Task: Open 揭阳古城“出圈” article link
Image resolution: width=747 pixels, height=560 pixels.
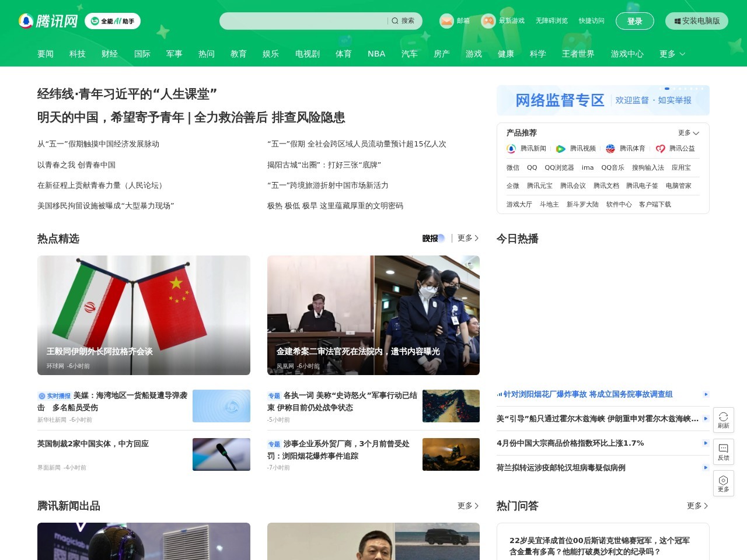Action: [x=324, y=164]
